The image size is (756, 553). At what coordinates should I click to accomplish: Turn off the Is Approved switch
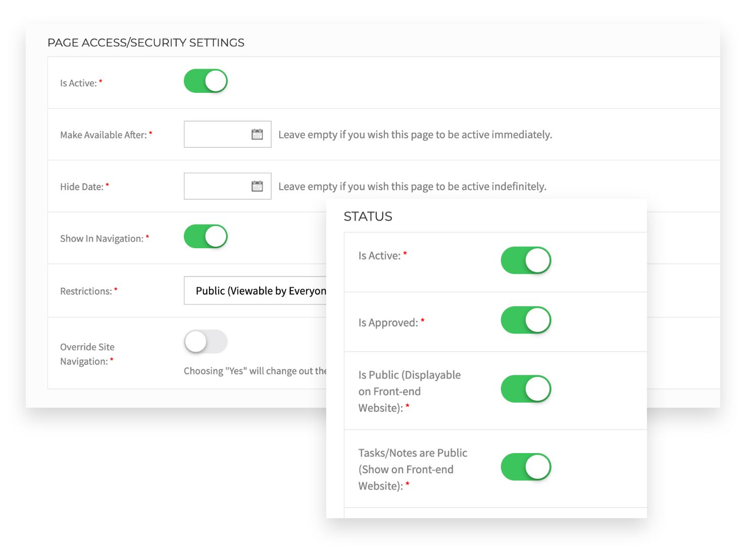click(x=525, y=320)
